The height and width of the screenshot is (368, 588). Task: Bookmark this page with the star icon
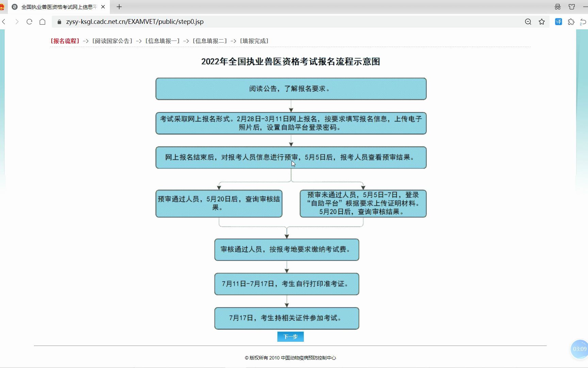point(542,22)
